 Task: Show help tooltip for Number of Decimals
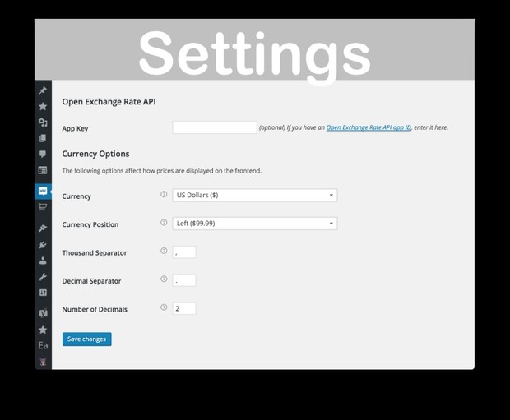[164, 307]
